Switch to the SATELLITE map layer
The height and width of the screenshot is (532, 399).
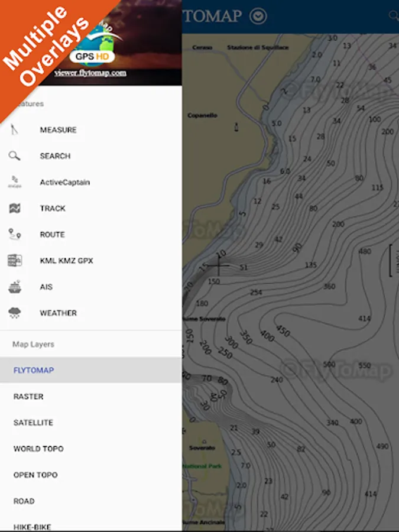tap(91, 423)
